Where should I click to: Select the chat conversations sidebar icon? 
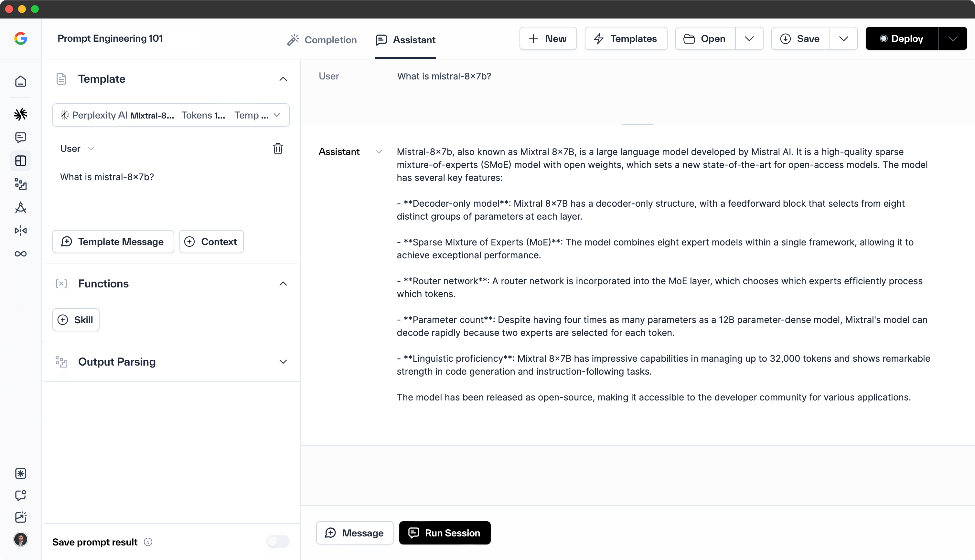[21, 137]
